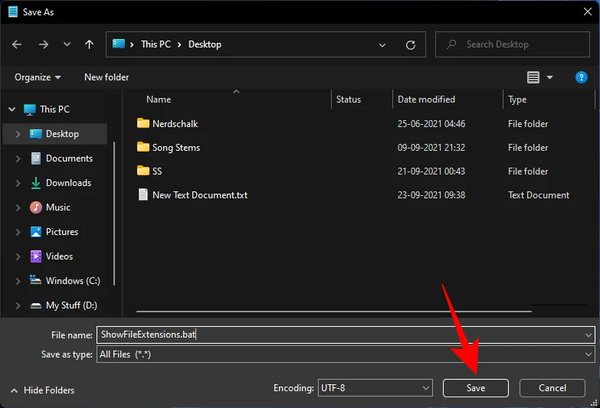Expand the Documents tree node
The height and width of the screenshot is (408, 600).
pos(18,158)
